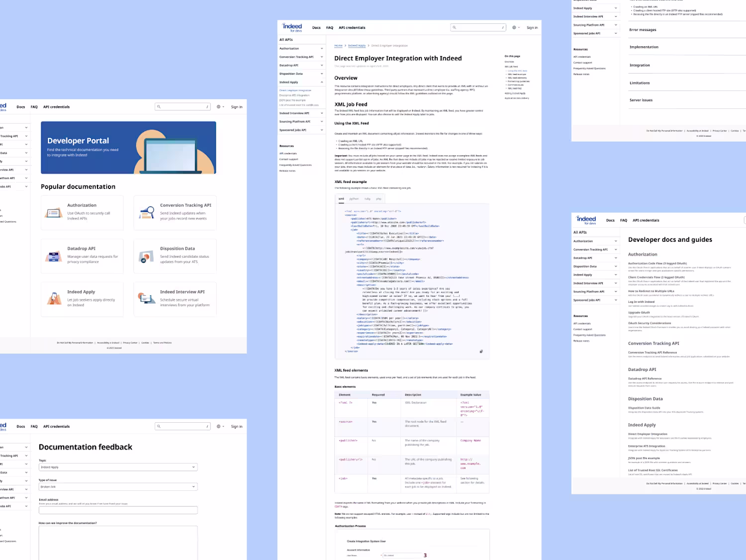Viewport: 746px width, 560px height.
Task: Click Sign in on the Developer Portal page
Action: (237, 107)
